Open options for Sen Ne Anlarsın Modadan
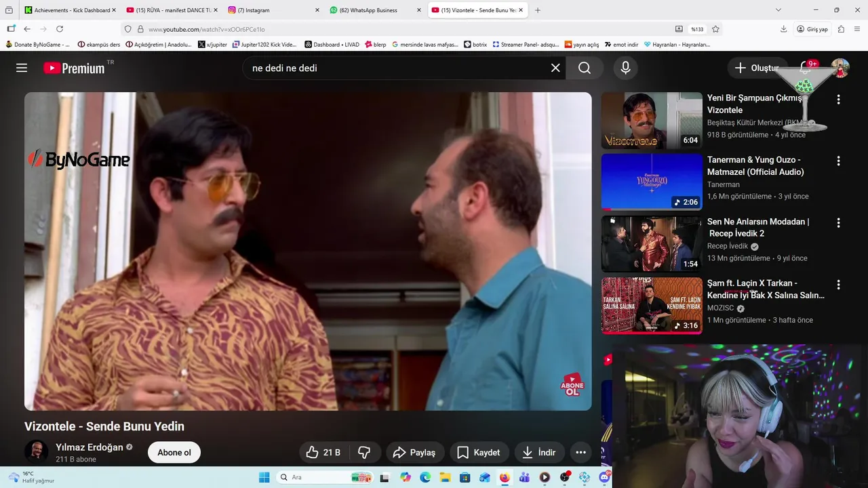This screenshot has height=488, width=868. (x=838, y=223)
